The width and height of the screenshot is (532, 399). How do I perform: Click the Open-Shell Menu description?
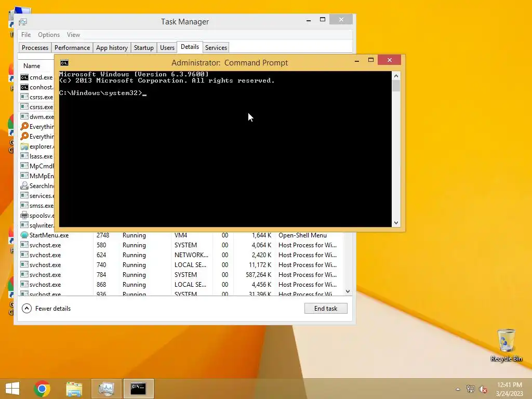pos(303,235)
